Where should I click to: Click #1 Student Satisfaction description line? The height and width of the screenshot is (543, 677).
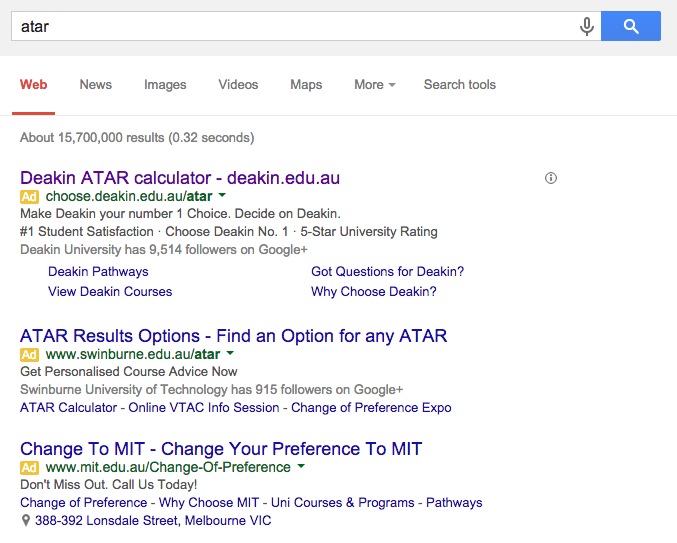click(228, 231)
